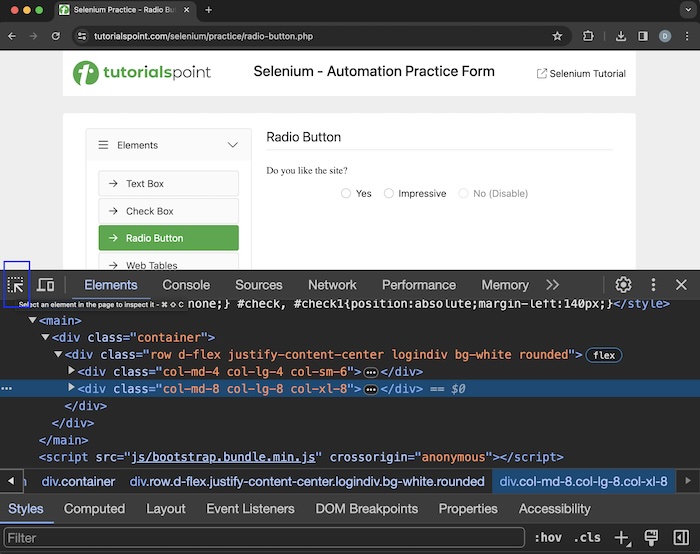Expand the col-md-4 div node
Screen dimensions: 700x554
click(71, 371)
